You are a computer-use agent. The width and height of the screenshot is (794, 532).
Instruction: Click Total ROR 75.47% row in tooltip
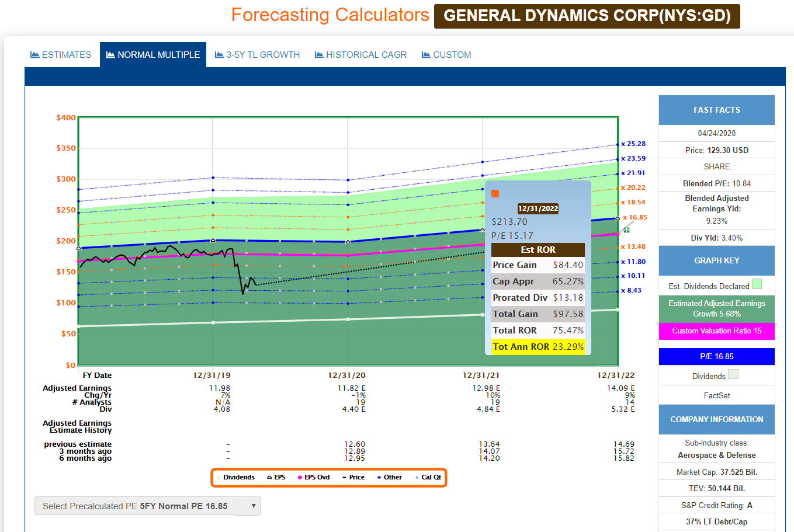538,330
